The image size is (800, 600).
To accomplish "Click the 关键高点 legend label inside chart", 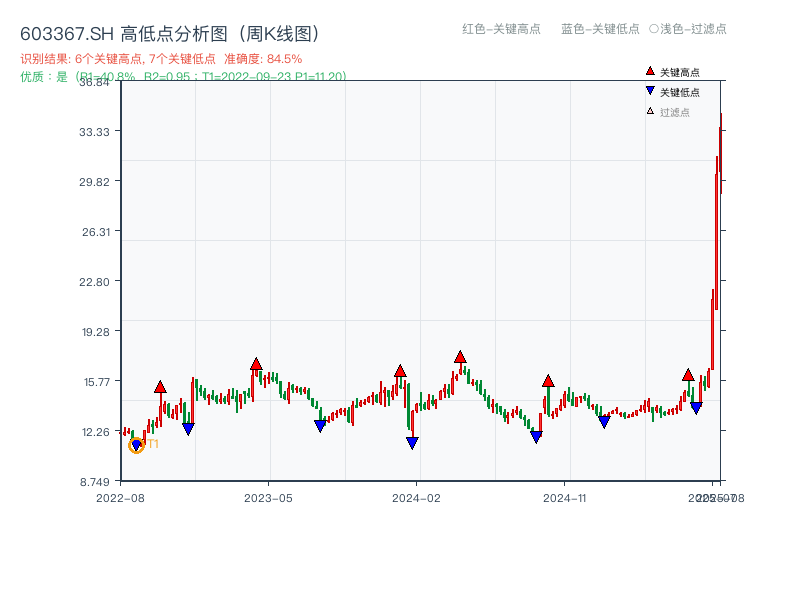I will (x=680, y=72).
